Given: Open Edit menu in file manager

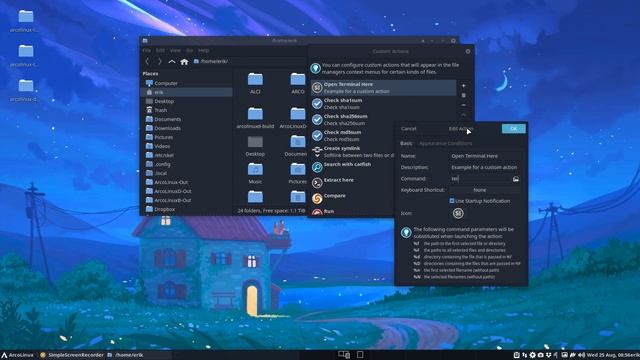Looking at the screenshot, I should (160, 50).
